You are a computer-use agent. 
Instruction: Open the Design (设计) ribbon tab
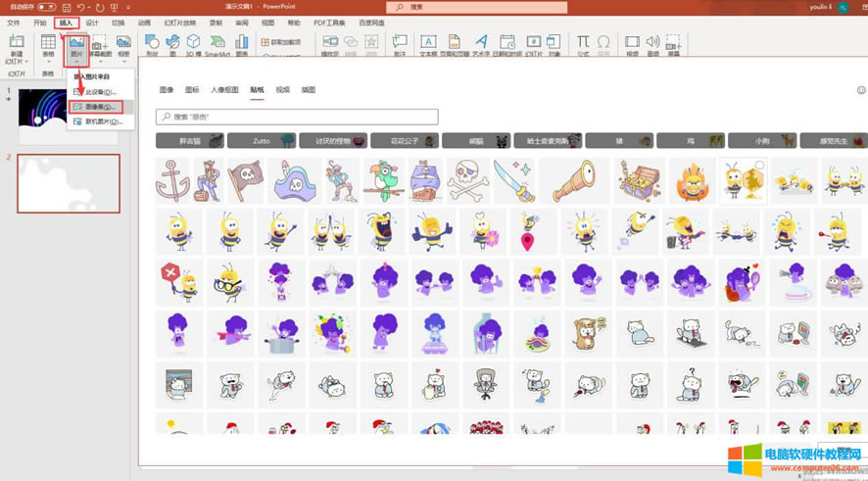point(92,22)
